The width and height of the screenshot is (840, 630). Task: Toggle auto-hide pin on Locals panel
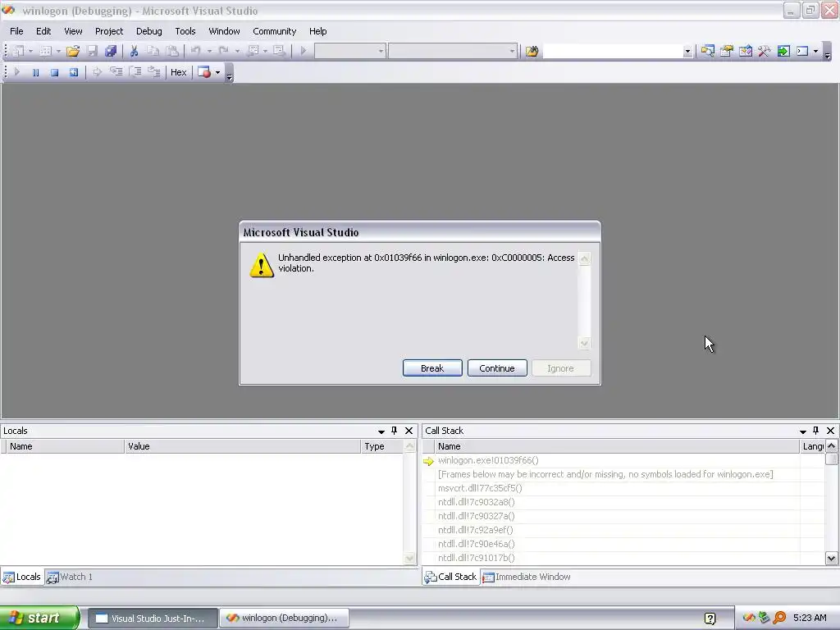[x=395, y=431]
